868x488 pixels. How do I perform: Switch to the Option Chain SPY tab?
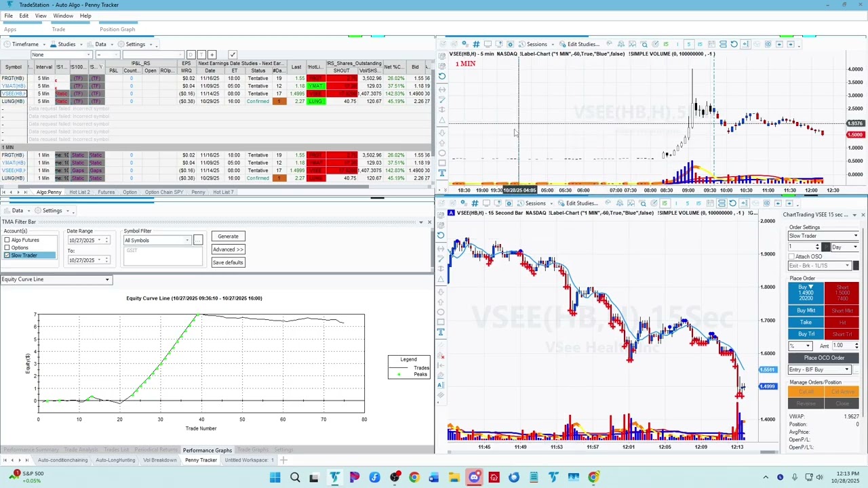163,192
